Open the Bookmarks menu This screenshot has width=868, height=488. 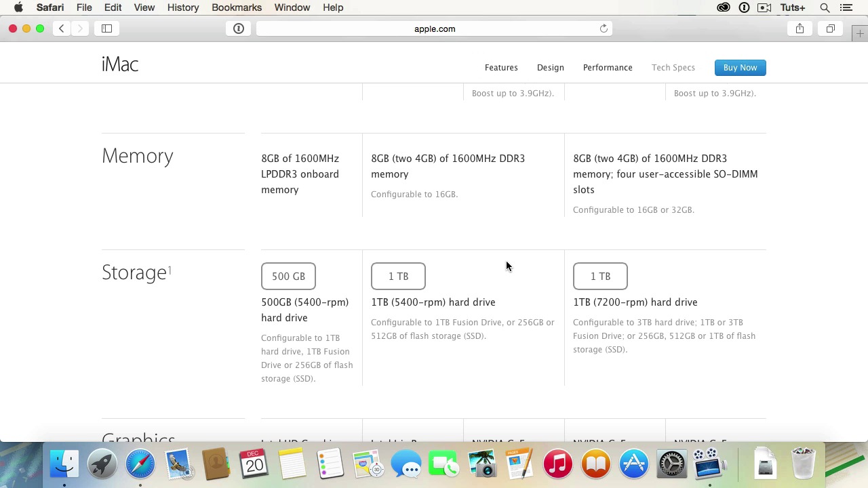tap(237, 7)
